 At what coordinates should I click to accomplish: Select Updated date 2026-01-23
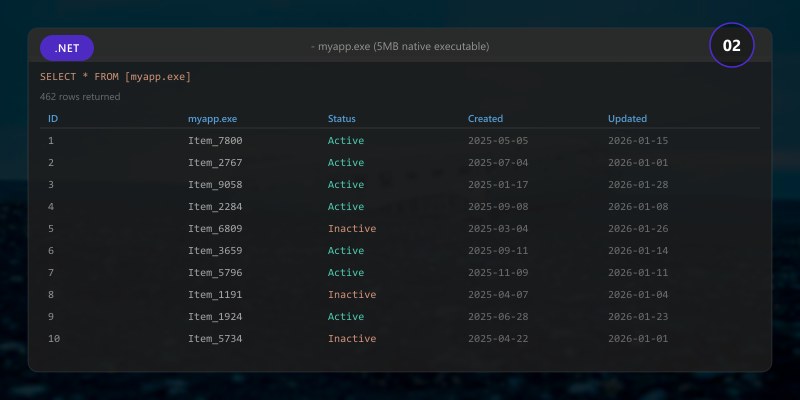638,316
